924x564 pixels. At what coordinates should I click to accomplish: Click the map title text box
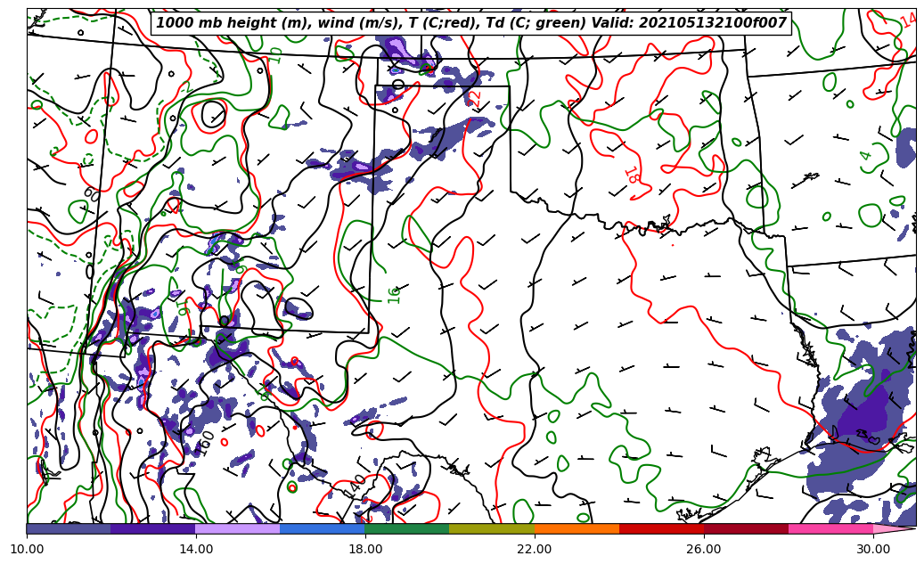[x=471, y=23]
